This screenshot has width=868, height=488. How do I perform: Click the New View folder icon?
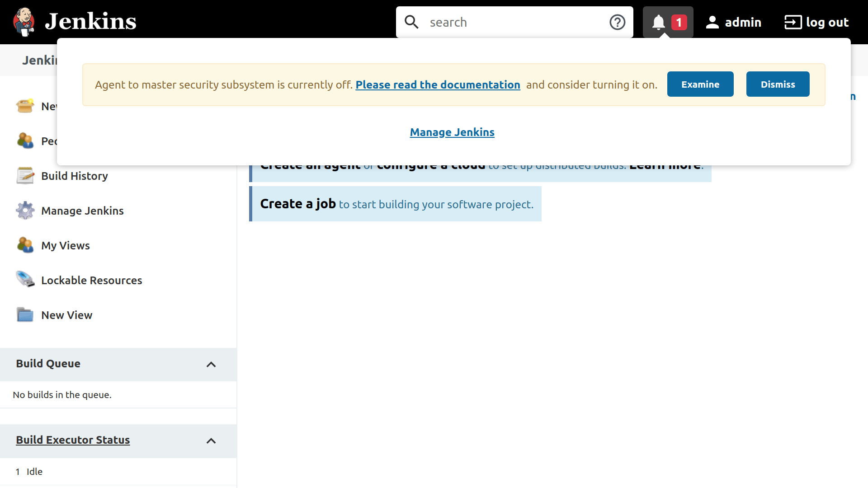tap(25, 314)
